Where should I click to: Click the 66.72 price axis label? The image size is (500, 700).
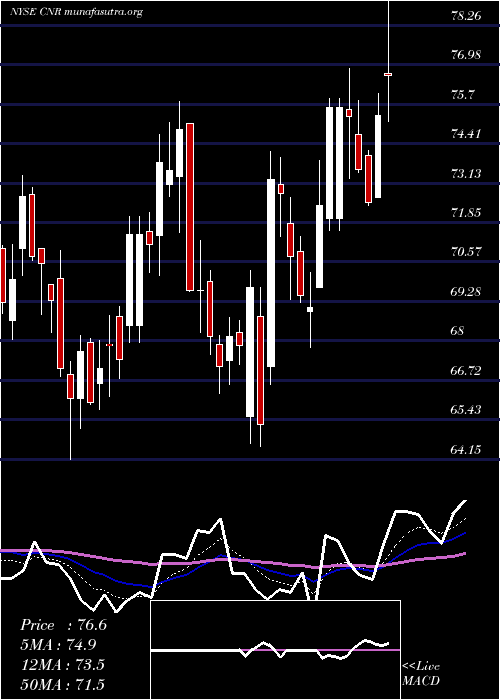tap(466, 370)
